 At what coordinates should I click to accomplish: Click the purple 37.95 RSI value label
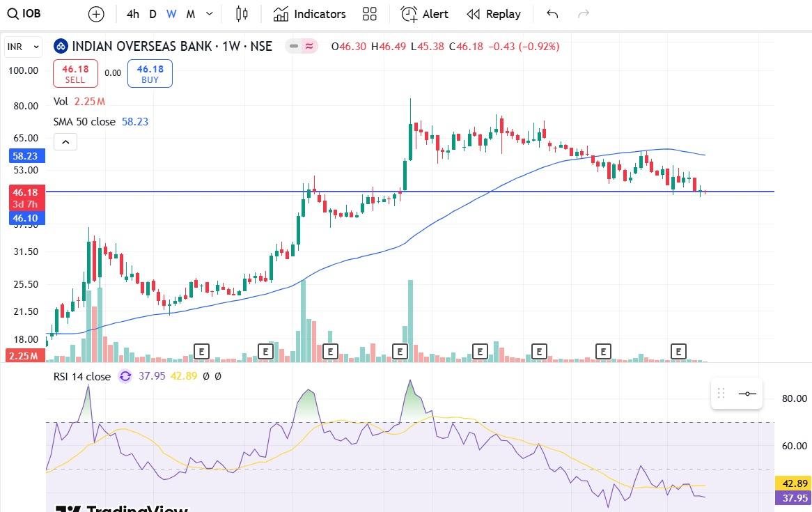click(x=795, y=498)
